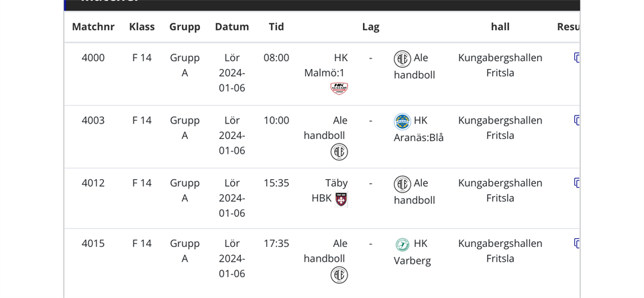Click the HK Aranäs blue logo
Image resolution: width=644 pixels, height=298 pixels.
click(x=402, y=121)
